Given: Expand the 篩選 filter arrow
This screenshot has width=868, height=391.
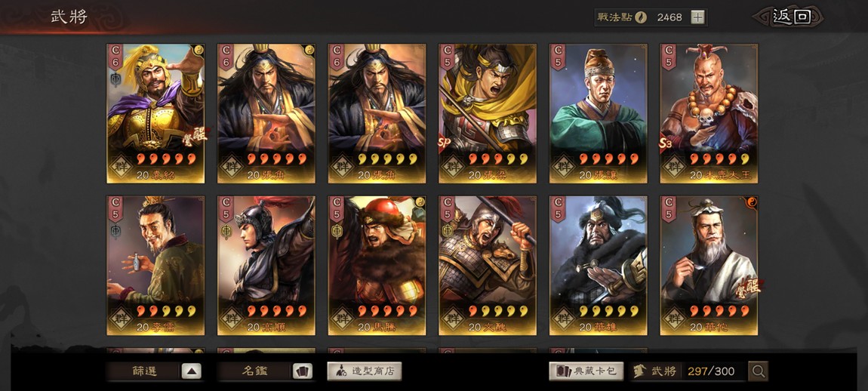Looking at the screenshot, I should 191,371.
